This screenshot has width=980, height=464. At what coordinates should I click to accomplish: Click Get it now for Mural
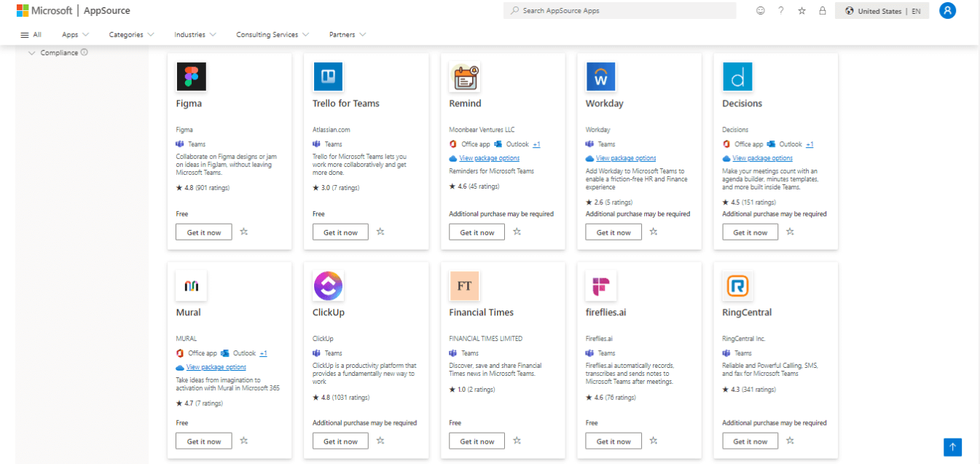tap(204, 441)
